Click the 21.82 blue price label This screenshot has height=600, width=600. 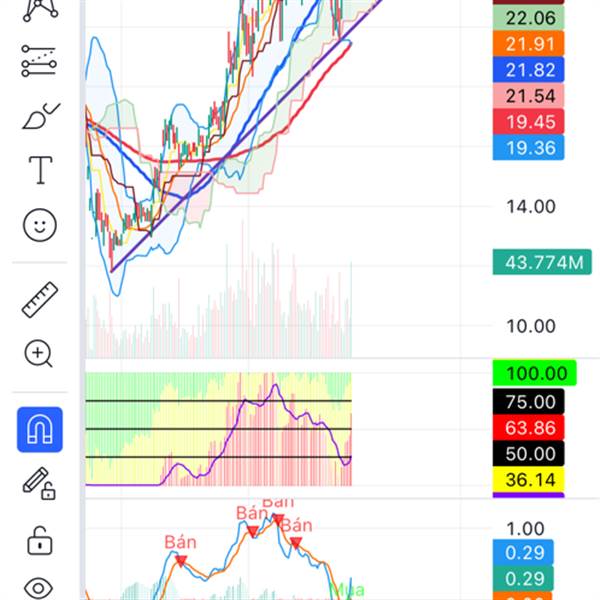[528, 70]
